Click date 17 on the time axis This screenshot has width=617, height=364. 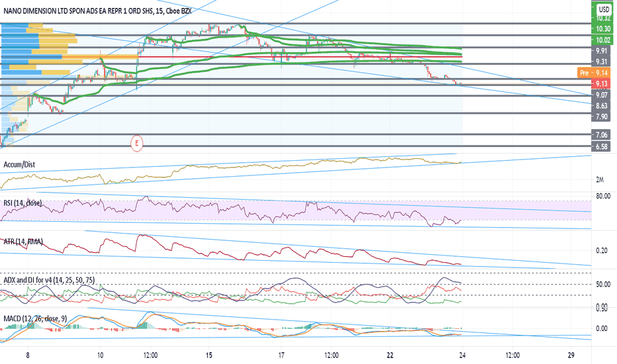(x=281, y=355)
